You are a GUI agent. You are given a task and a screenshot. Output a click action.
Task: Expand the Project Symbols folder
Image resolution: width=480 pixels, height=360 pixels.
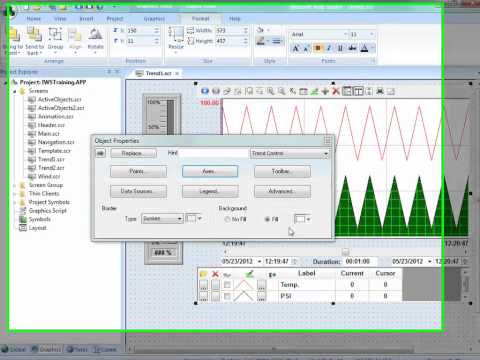coord(15,202)
